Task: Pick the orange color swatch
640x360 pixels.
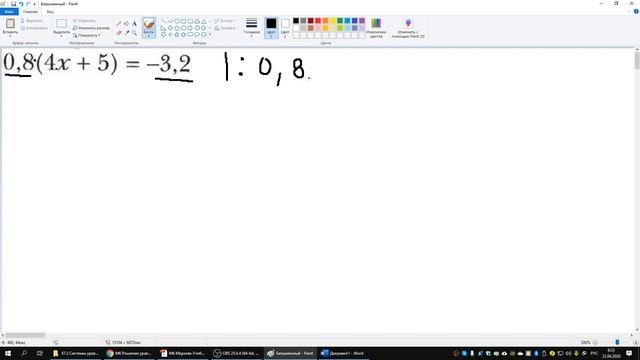Action: (325, 20)
